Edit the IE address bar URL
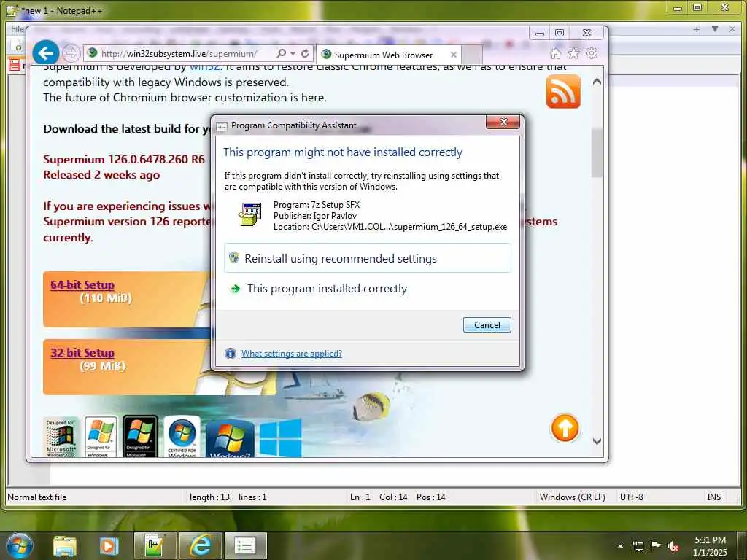 [x=179, y=54]
